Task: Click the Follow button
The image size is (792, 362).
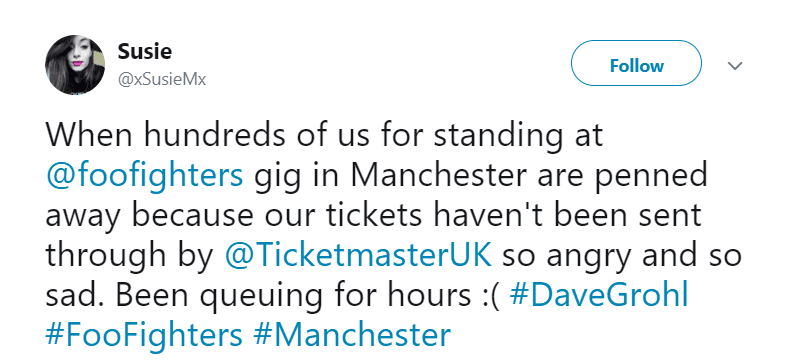Action: (x=636, y=63)
